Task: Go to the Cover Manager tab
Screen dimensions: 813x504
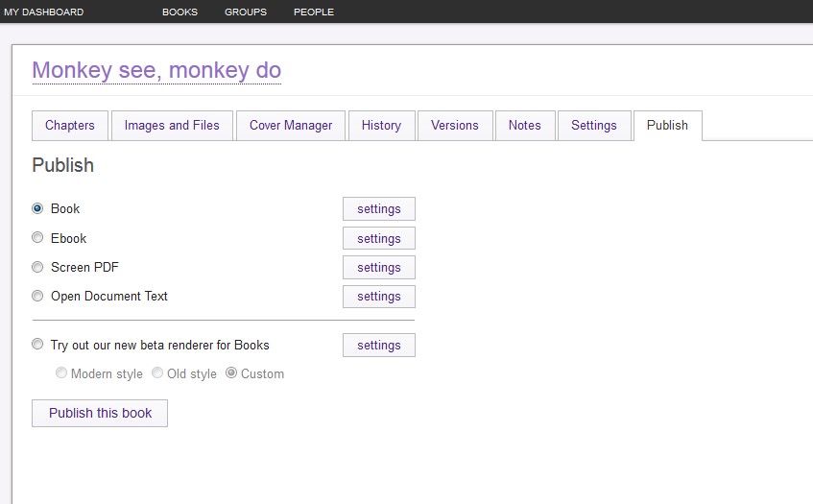Action: coord(291,126)
